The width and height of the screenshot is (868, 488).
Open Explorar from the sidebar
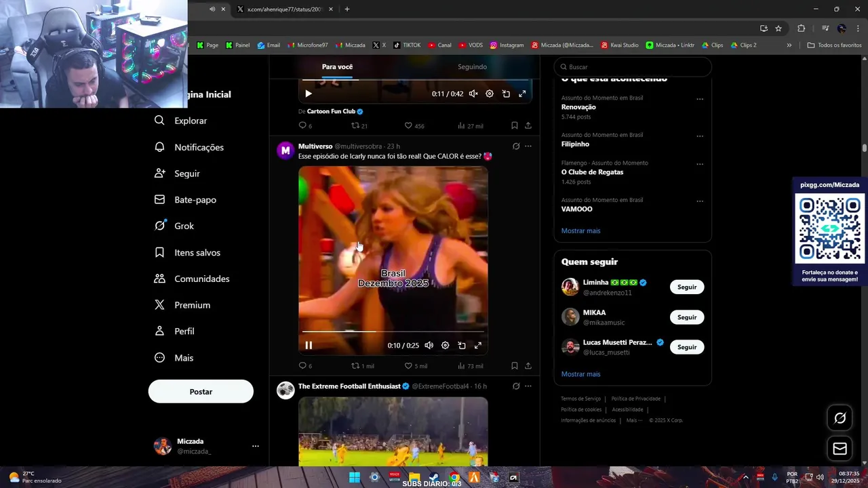click(x=181, y=121)
